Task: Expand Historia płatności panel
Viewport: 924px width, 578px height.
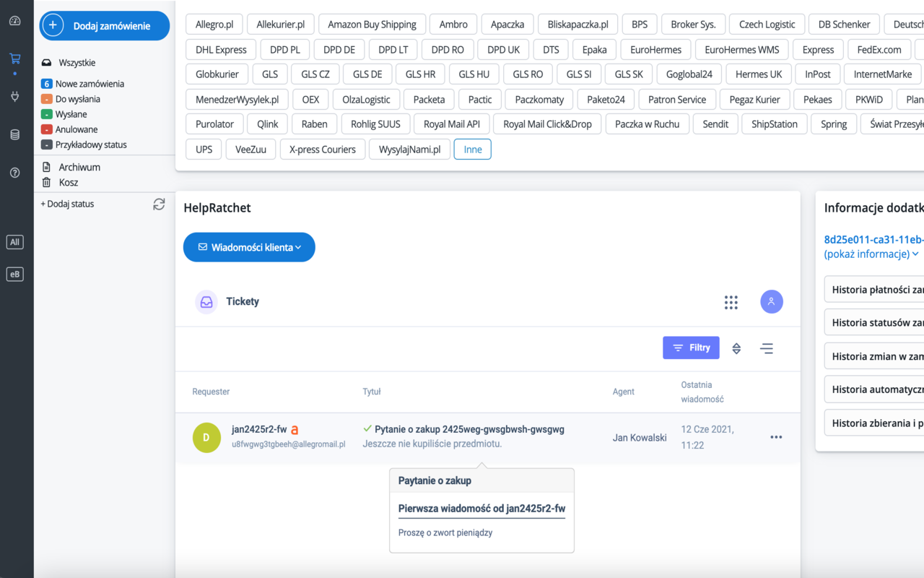Action: (x=874, y=290)
